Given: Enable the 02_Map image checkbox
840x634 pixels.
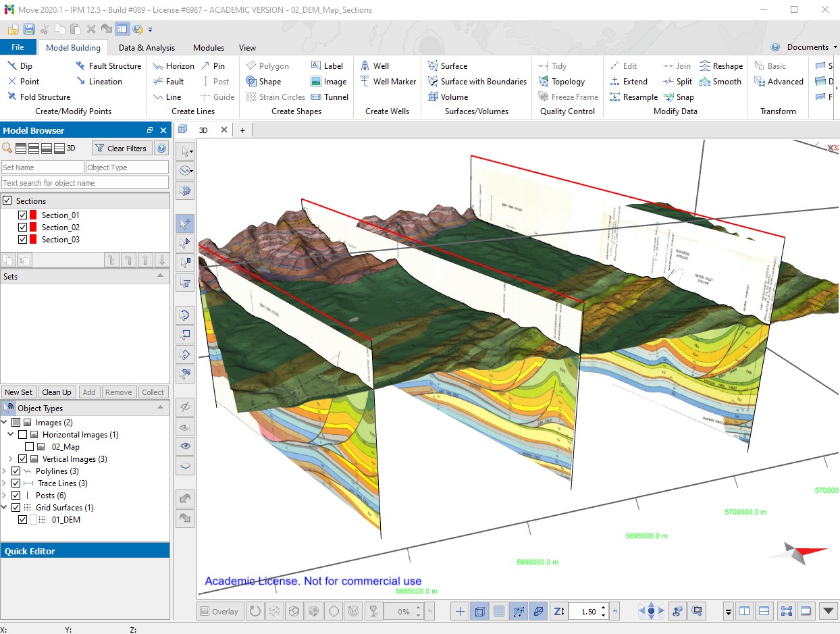Looking at the screenshot, I should (x=29, y=447).
